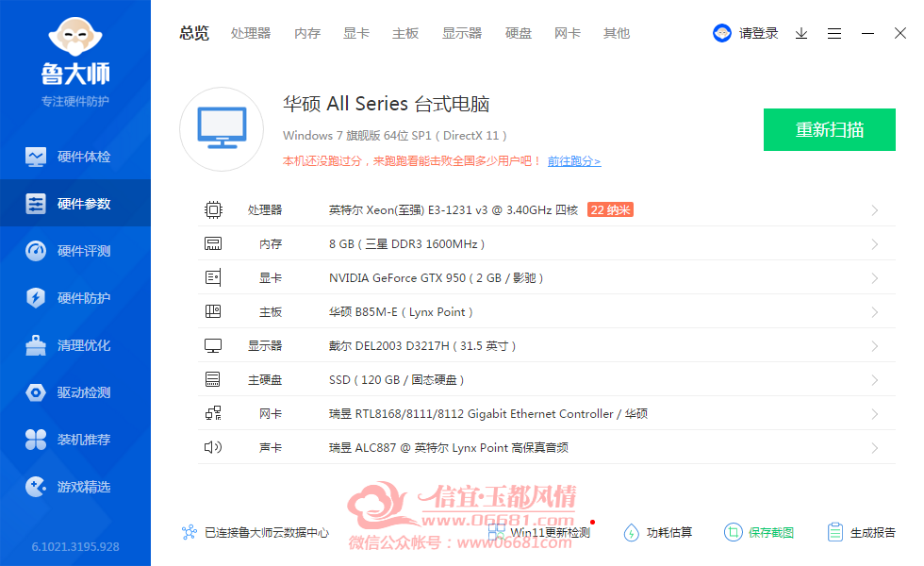Click RTL8168 Gigabit Ethernet text
Screen dimensions: 924x566
(x=488, y=414)
